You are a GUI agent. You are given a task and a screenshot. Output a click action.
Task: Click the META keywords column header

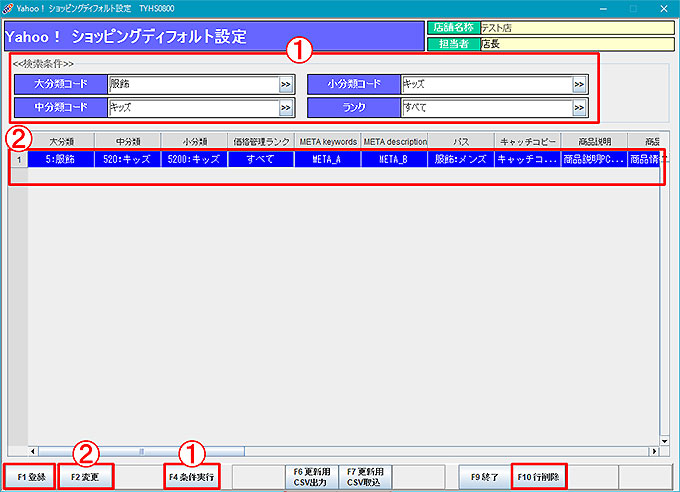tap(328, 141)
